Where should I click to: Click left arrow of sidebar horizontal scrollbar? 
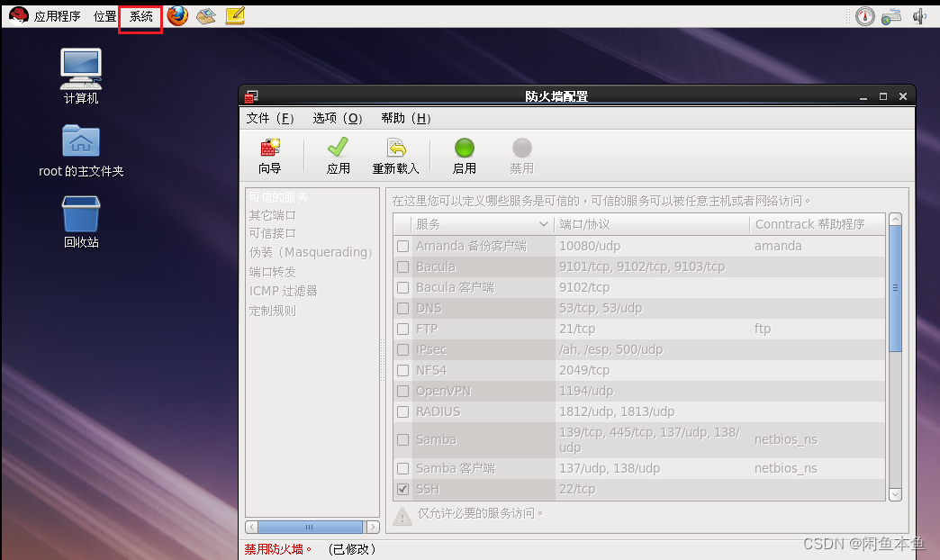(252, 527)
